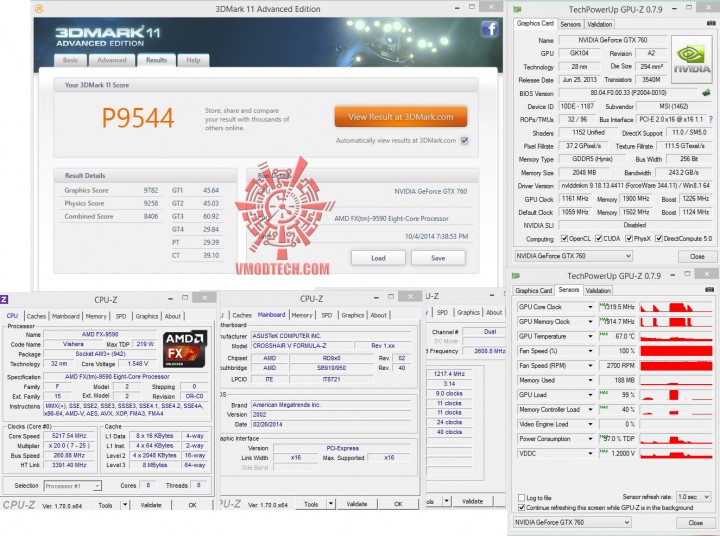Expand GPU Memory Clock sensor dropdown arrow
The height and width of the screenshot is (536, 720).
(x=590, y=322)
